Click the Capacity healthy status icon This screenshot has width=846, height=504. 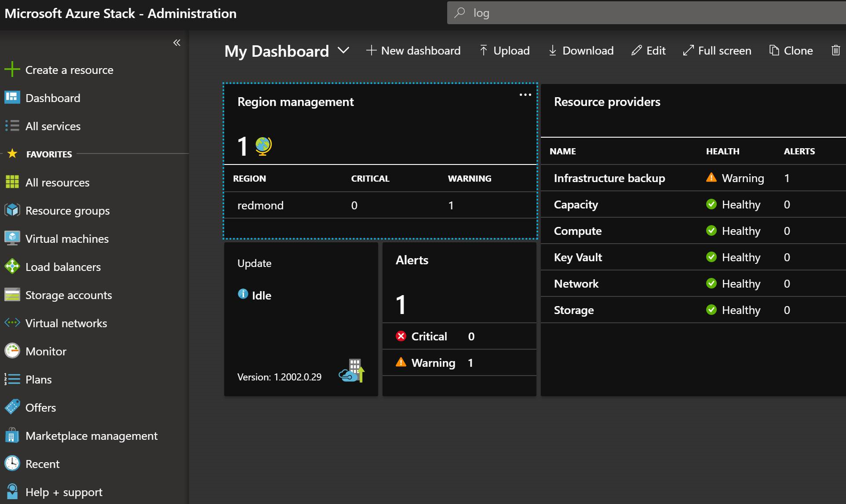click(712, 204)
